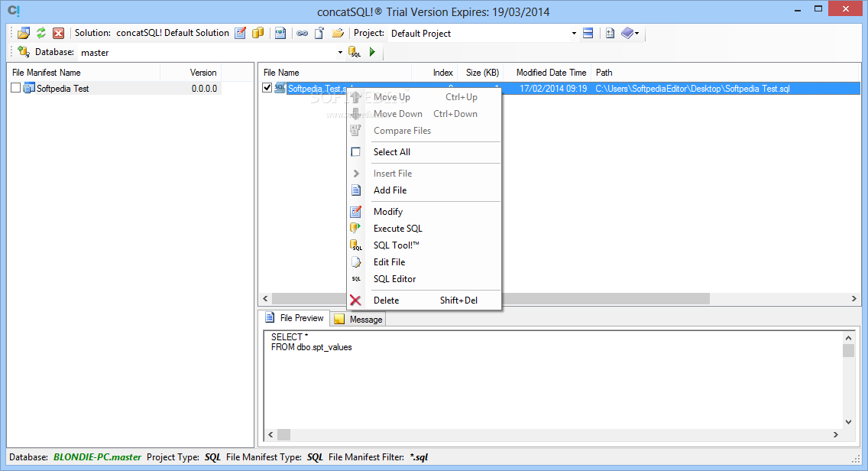Switch to the File Preview tab
The image size is (868, 471).
[x=295, y=318]
